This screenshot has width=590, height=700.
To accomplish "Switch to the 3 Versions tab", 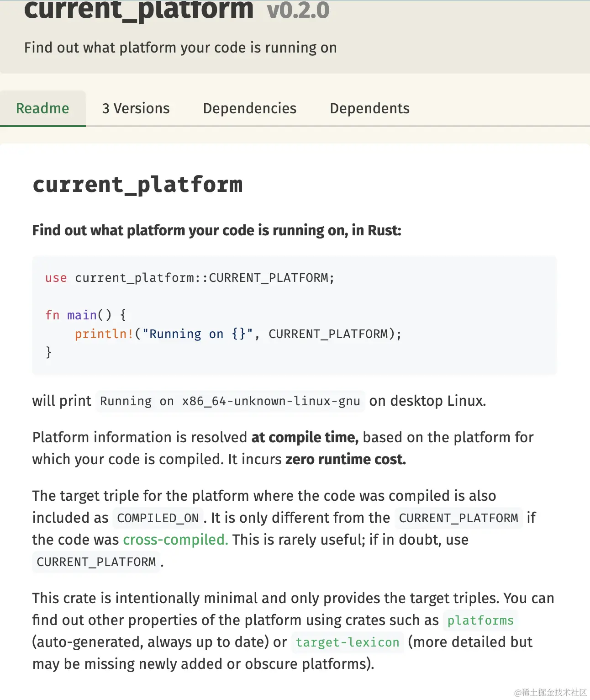I will 136,108.
